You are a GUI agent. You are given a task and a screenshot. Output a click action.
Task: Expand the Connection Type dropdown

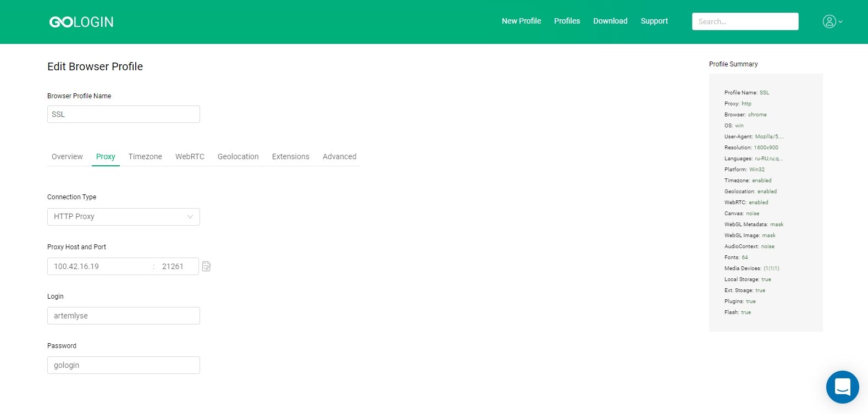pyautogui.click(x=124, y=217)
